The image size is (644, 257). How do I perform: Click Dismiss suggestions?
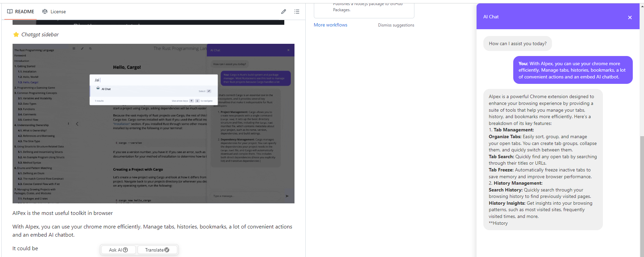(x=396, y=25)
